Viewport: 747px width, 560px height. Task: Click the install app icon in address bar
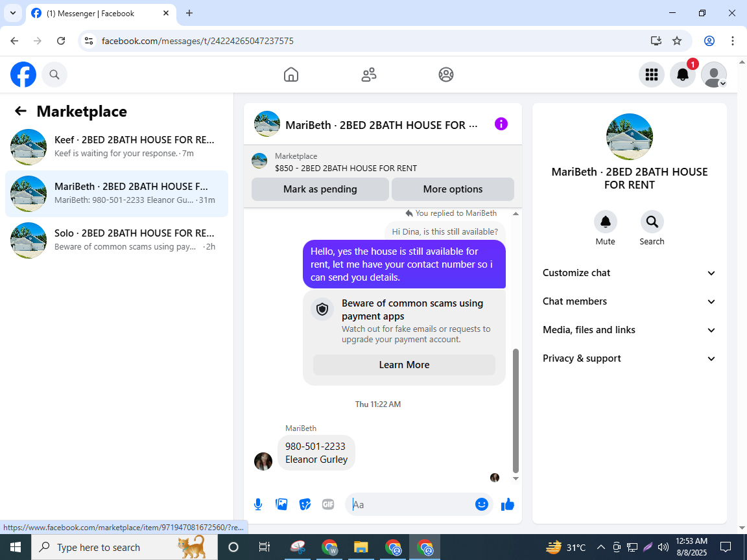[x=656, y=41]
